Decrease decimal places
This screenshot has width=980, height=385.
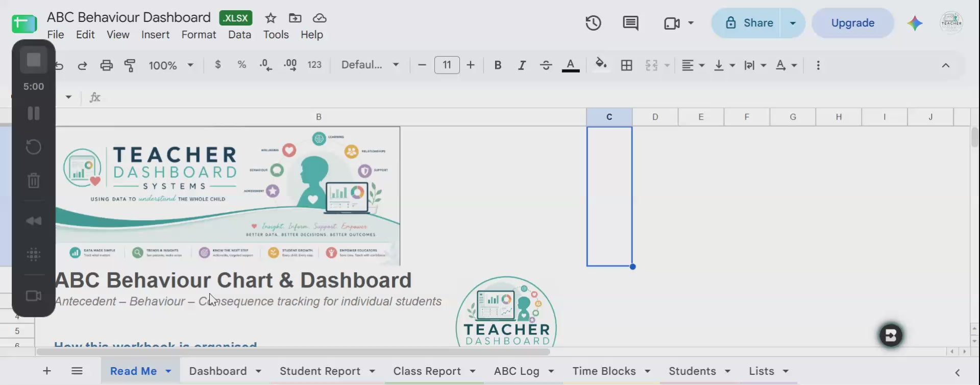[265, 65]
